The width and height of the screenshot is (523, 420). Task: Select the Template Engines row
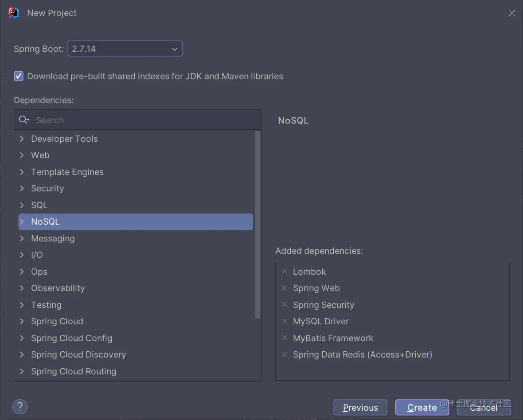[136, 172]
